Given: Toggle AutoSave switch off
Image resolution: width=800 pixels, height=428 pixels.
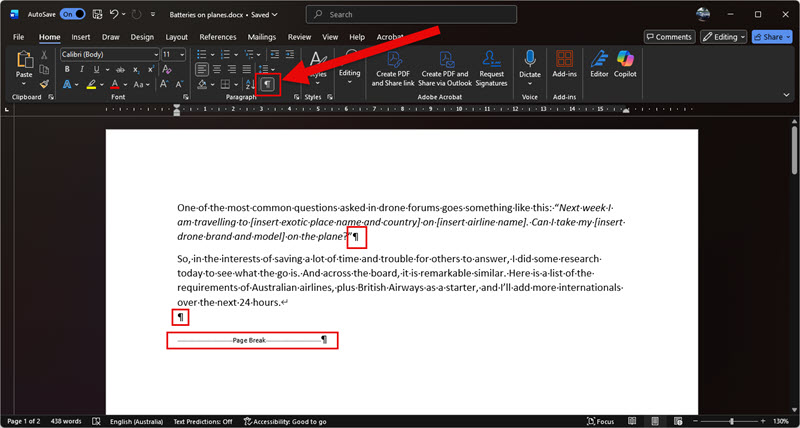Looking at the screenshot, I should click(x=72, y=14).
